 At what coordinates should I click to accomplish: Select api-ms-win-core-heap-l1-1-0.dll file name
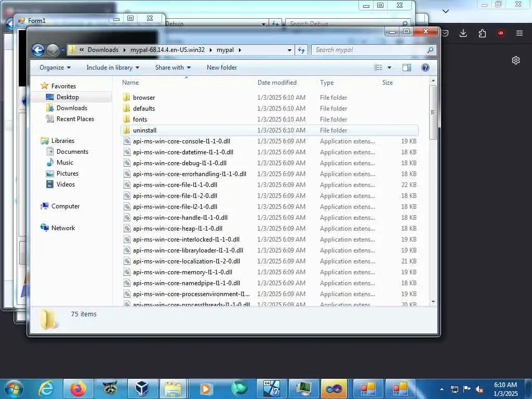178,229
